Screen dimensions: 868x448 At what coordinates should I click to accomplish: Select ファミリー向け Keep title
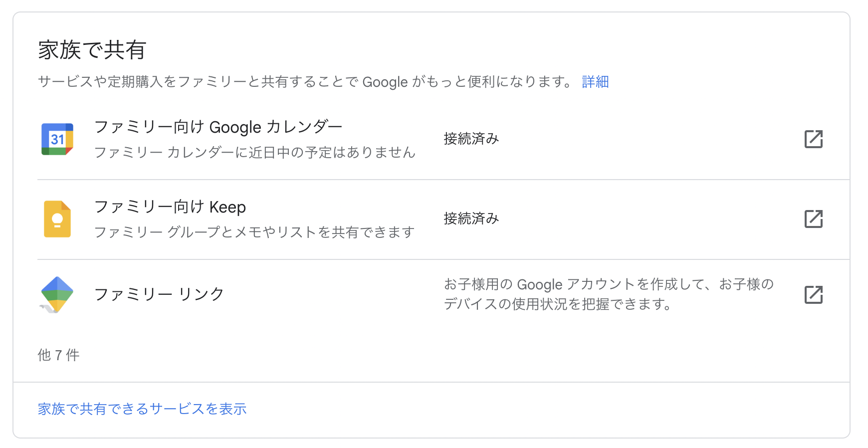pos(170,207)
